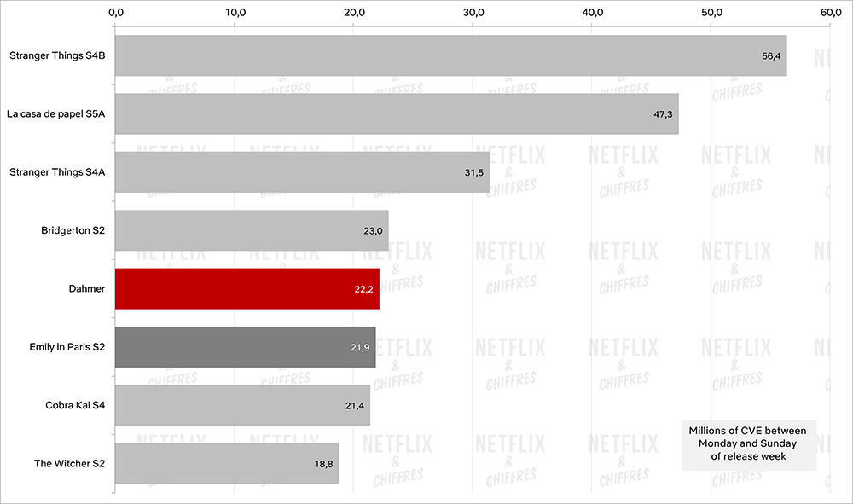This screenshot has height=504, width=853.
Task: Click the Cobra Kai S4 label
Action: pos(75,405)
